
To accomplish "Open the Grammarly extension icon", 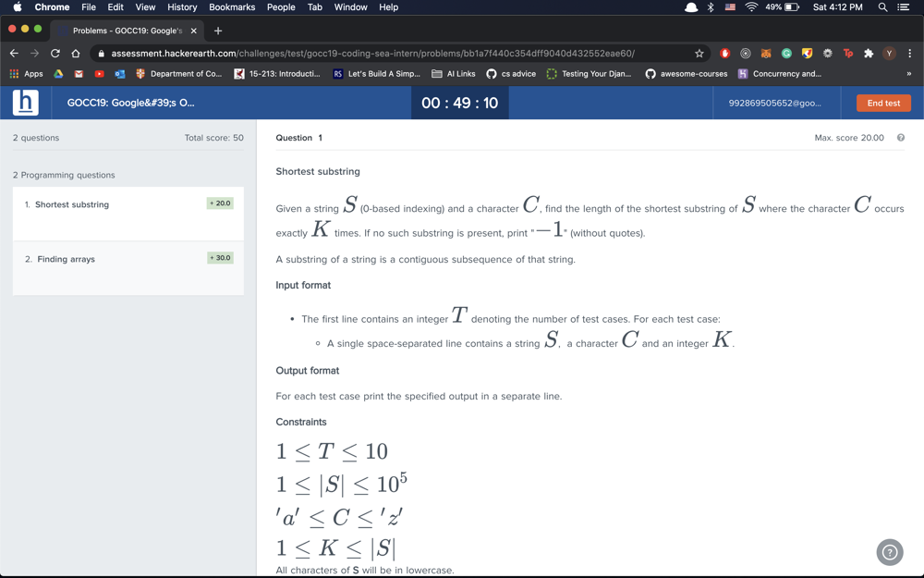I will tap(786, 54).
